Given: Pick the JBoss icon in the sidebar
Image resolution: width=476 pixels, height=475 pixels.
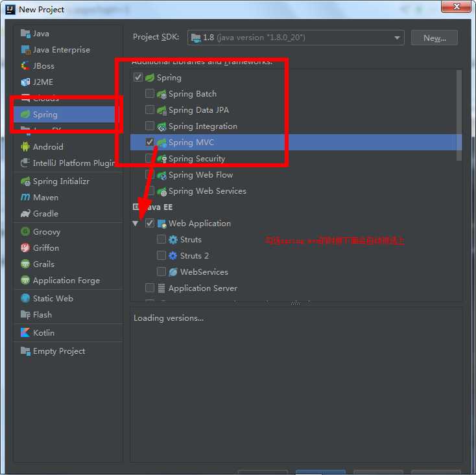Looking at the screenshot, I should [25, 66].
